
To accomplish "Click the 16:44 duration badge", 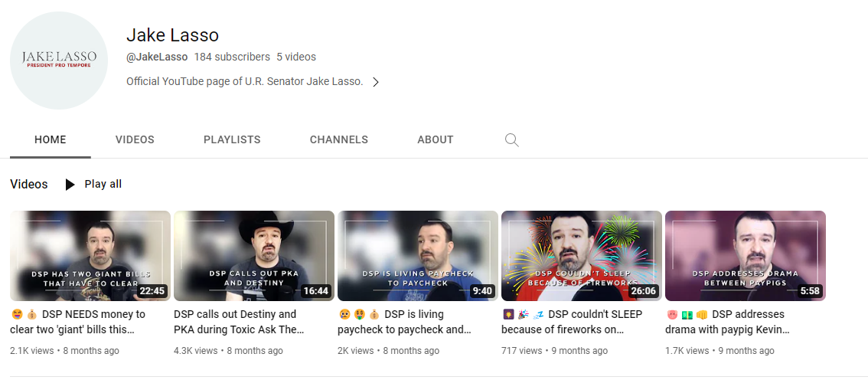I will click(315, 291).
